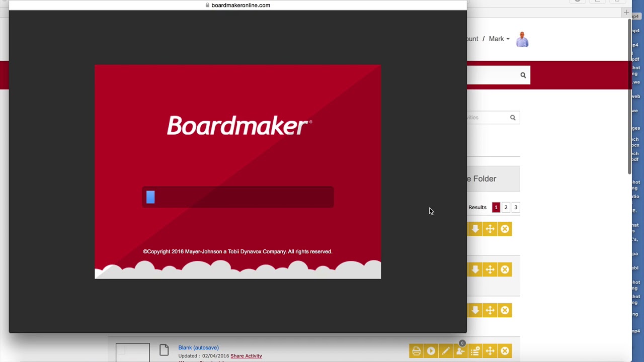This screenshot has width=644, height=362.
Task: Open a new browser tab
Action: pyautogui.click(x=626, y=12)
